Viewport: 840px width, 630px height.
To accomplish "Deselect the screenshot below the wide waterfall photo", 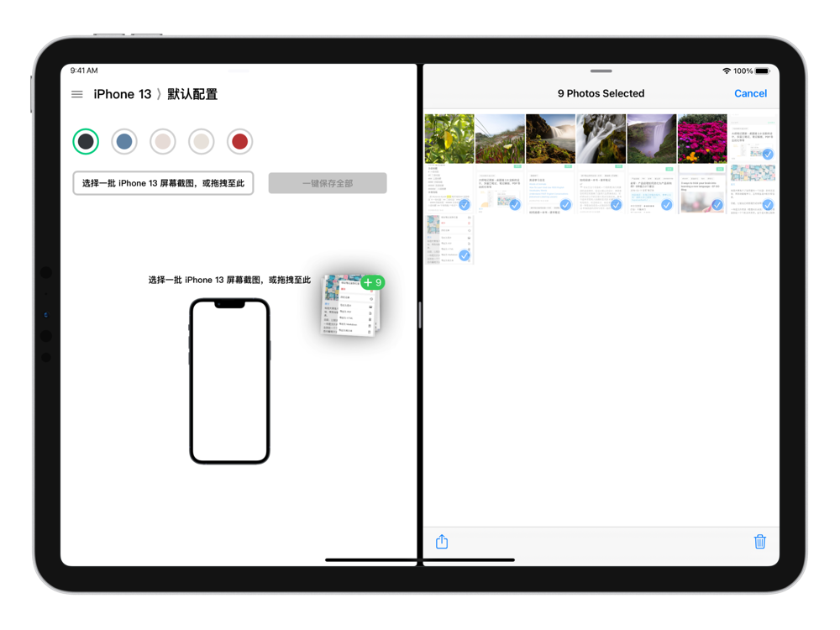I will tap(551, 189).
